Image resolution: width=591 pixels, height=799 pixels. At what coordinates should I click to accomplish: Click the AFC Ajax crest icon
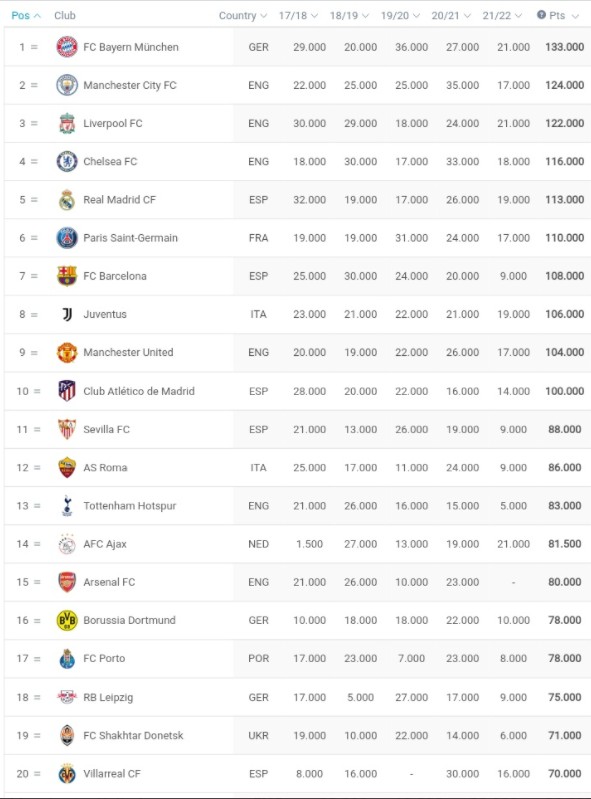coord(67,544)
